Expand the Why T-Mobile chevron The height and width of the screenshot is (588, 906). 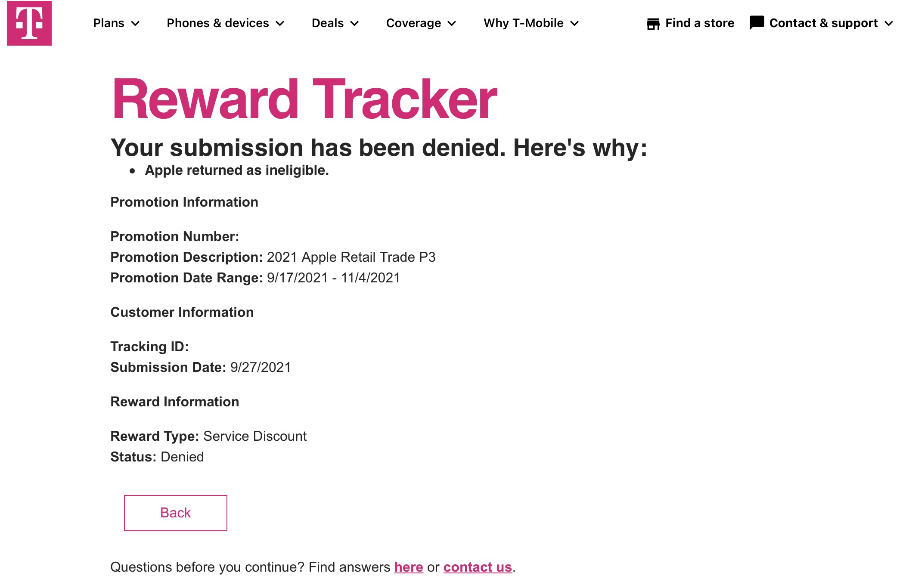[x=574, y=24]
